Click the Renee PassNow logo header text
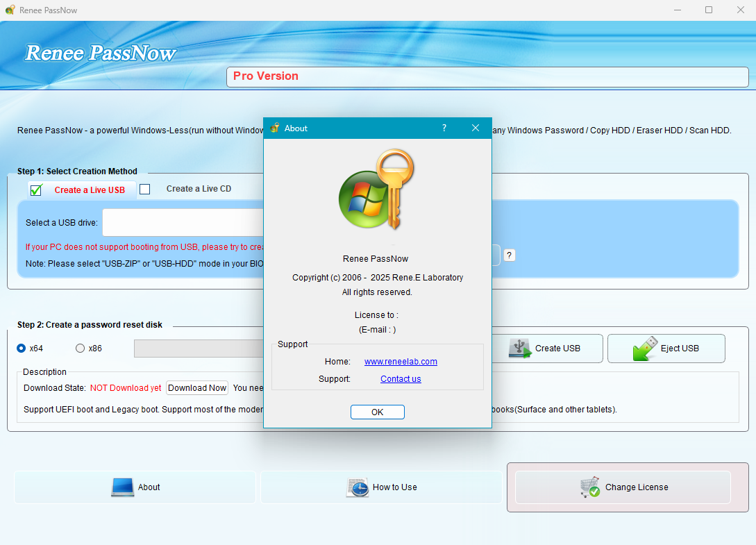 [100, 53]
